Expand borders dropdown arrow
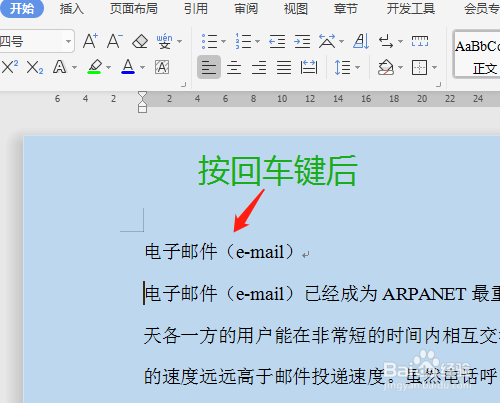500x403 pixels. [434, 68]
